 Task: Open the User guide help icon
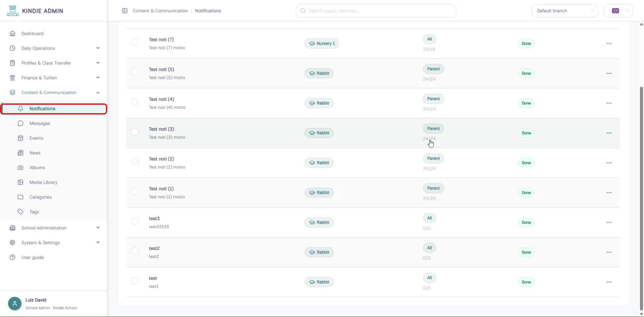pyautogui.click(x=12, y=257)
